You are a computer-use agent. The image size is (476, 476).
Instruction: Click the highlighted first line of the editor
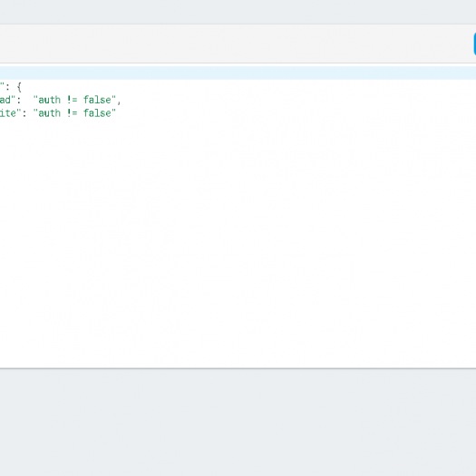click(x=238, y=73)
